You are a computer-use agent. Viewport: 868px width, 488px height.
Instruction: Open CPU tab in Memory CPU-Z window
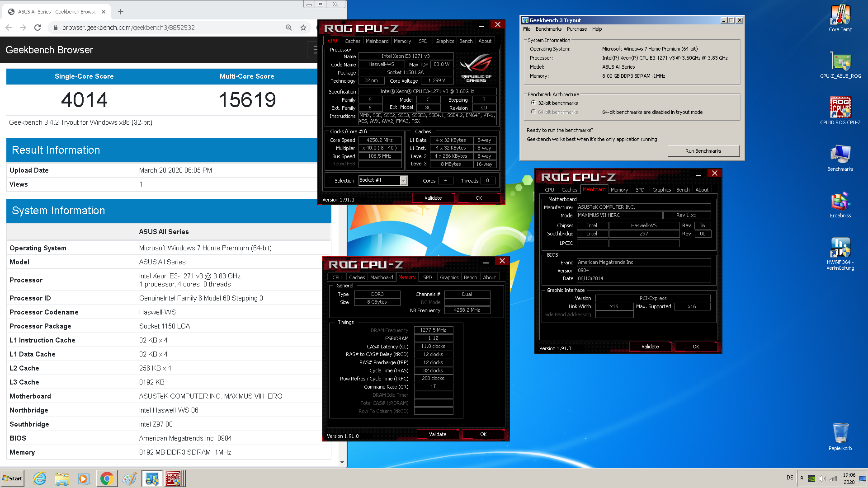337,277
